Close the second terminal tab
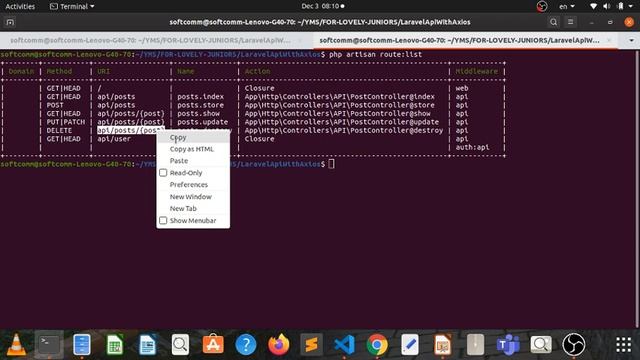The width and height of the screenshot is (640, 360). (x=609, y=40)
